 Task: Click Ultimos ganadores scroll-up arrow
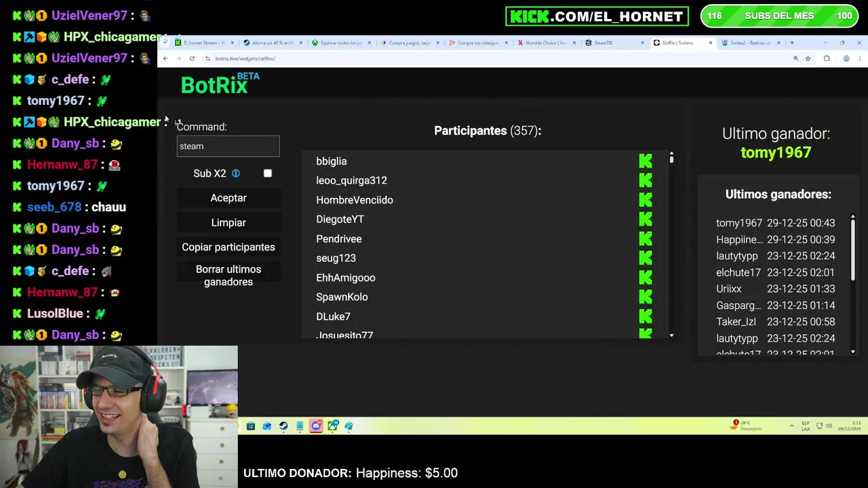coord(852,218)
